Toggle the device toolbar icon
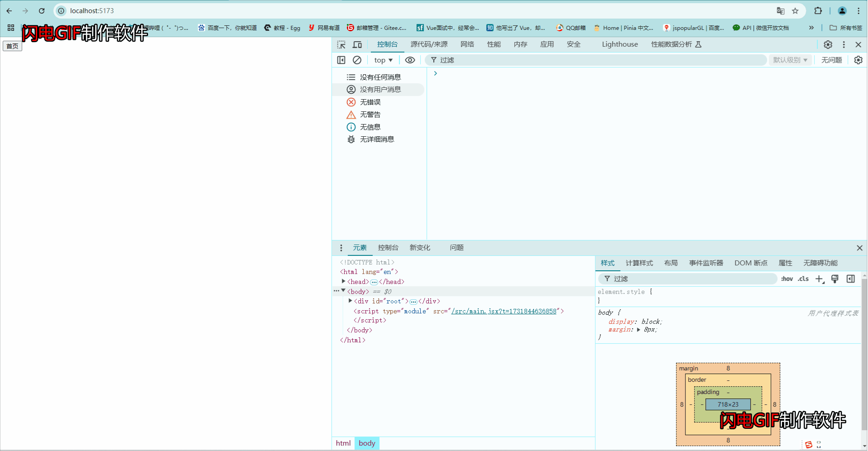This screenshot has height=451, width=868. click(357, 44)
